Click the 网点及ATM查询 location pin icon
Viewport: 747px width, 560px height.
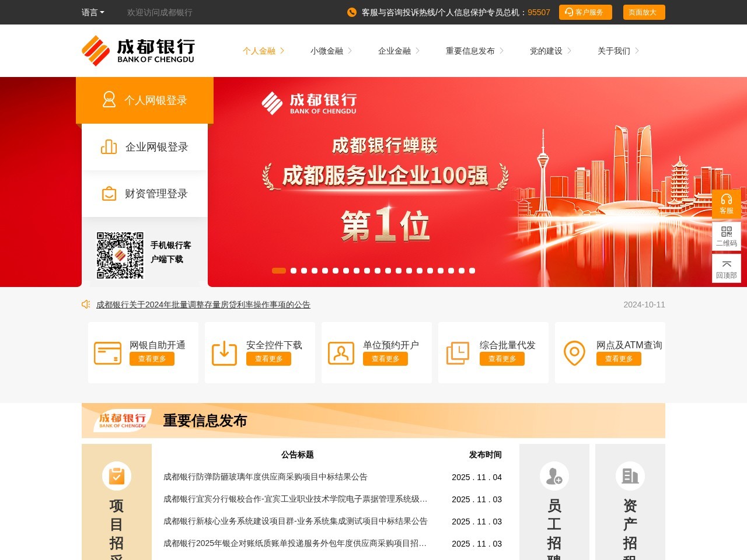point(574,353)
